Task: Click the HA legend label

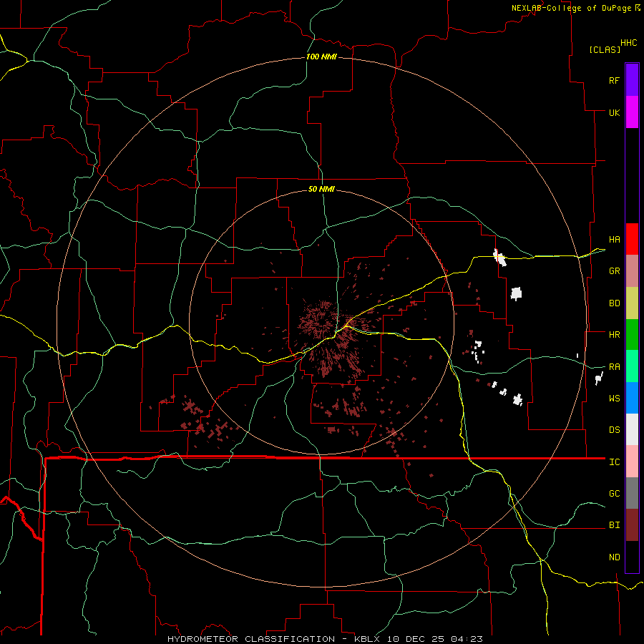Action: click(614, 240)
